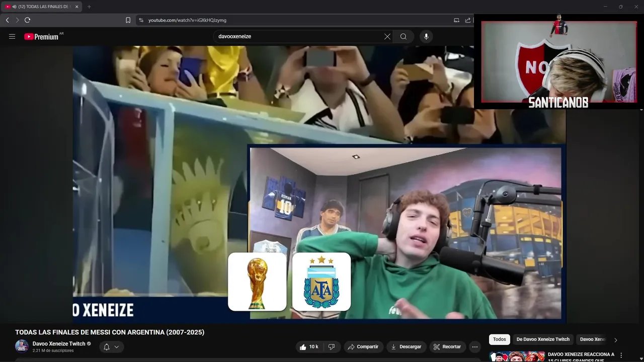
Task: Open the recommended video's thumbnail
Action: click(517, 357)
